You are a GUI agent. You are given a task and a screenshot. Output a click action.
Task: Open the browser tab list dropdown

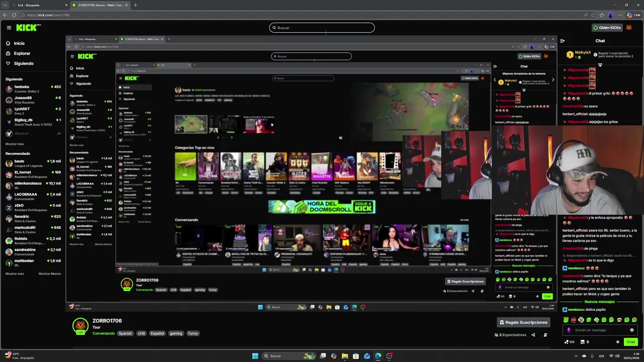(5, 5)
